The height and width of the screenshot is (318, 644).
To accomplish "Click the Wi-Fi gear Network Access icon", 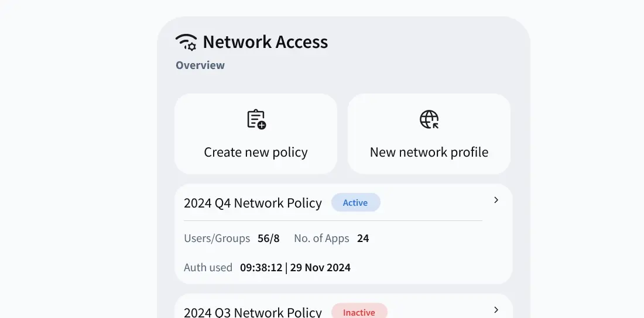I will click(186, 42).
